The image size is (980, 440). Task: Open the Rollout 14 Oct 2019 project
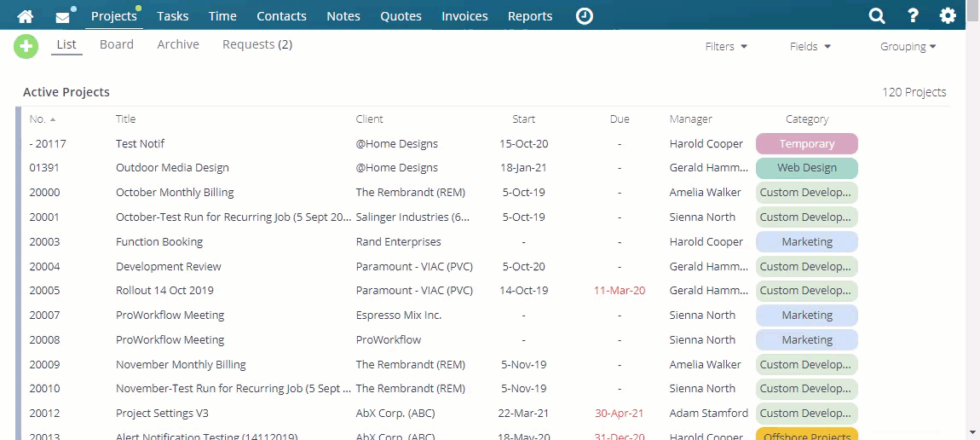(165, 291)
